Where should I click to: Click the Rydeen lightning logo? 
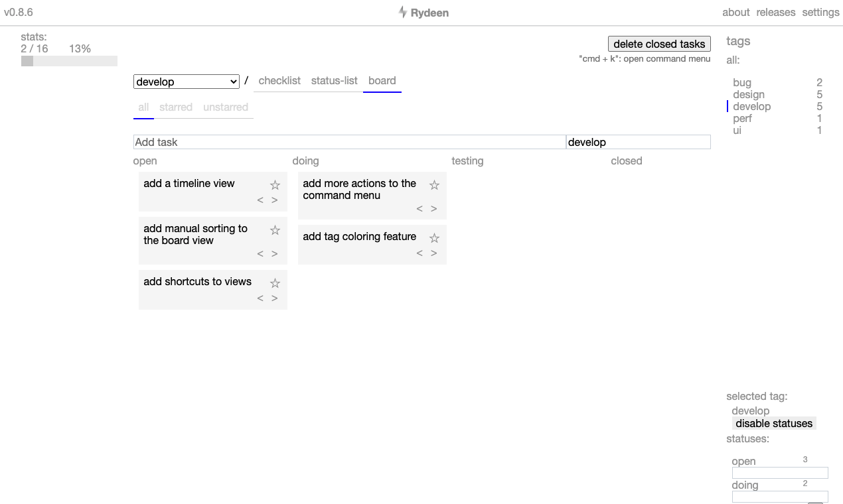click(x=402, y=12)
